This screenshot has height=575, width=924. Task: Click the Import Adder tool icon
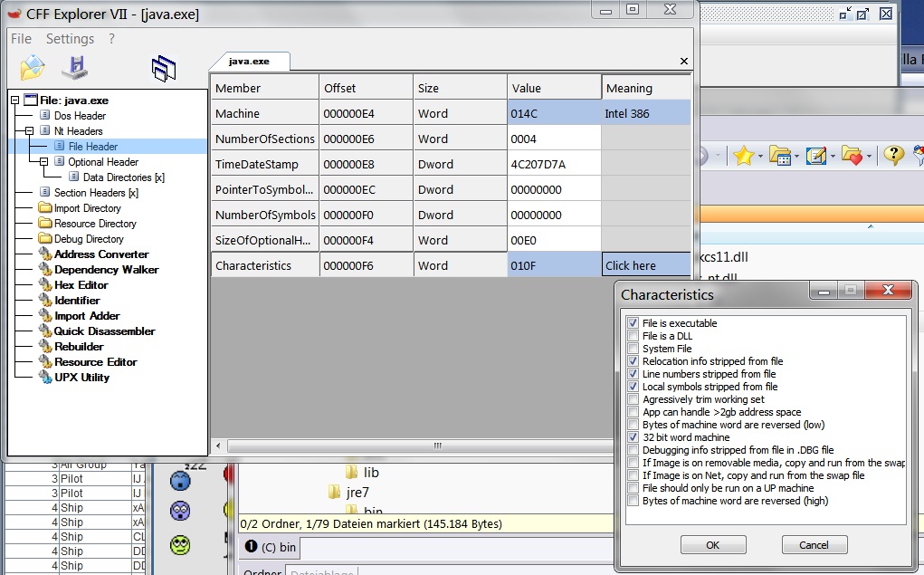[x=45, y=315]
